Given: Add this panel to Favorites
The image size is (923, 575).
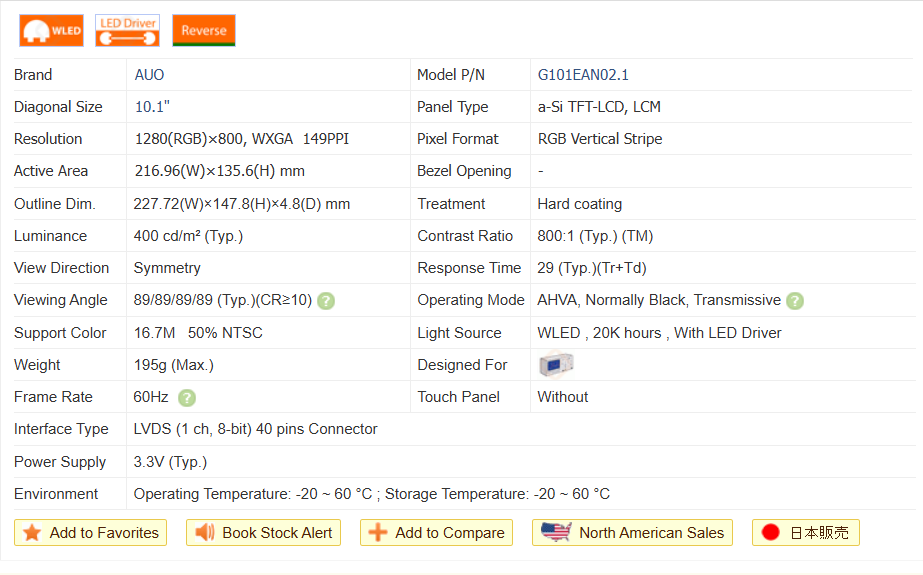Looking at the screenshot, I should (91, 533).
